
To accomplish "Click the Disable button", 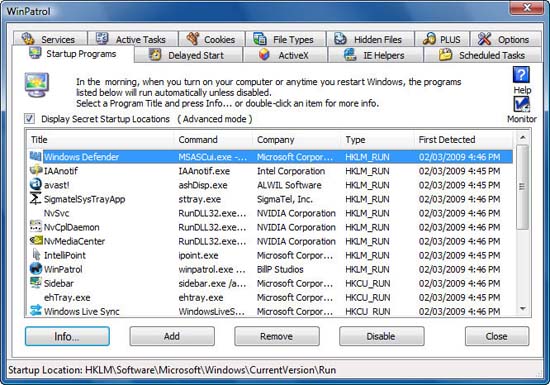I will 382,336.
